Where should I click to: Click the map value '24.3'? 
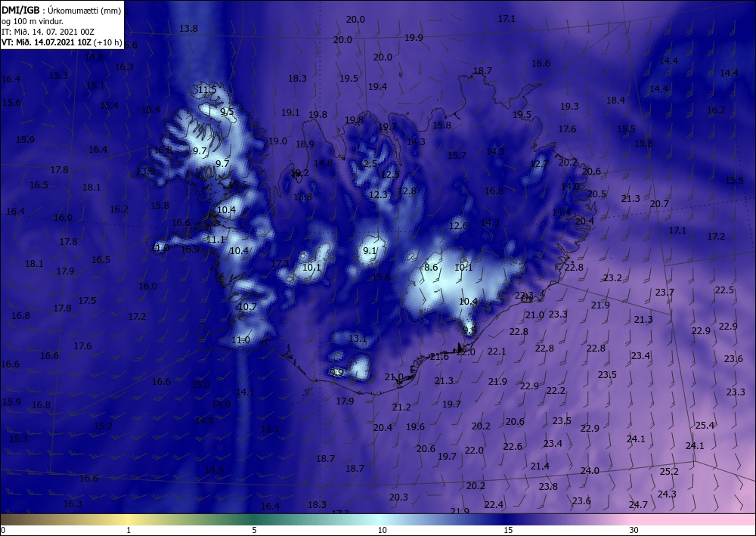click(667, 494)
